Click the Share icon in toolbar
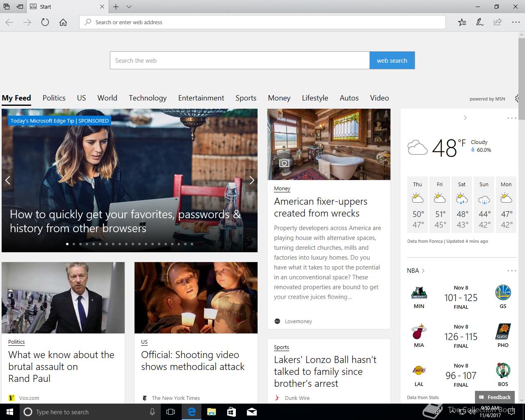The height and width of the screenshot is (420, 525). pos(498,23)
